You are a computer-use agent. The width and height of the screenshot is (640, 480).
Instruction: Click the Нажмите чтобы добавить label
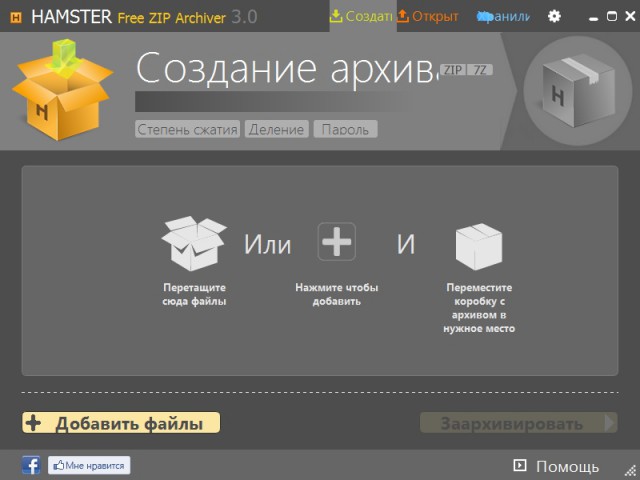(337, 294)
